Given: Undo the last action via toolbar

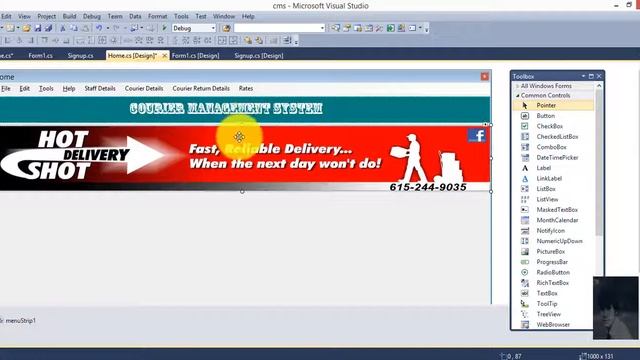Looking at the screenshot, I should 98,28.
